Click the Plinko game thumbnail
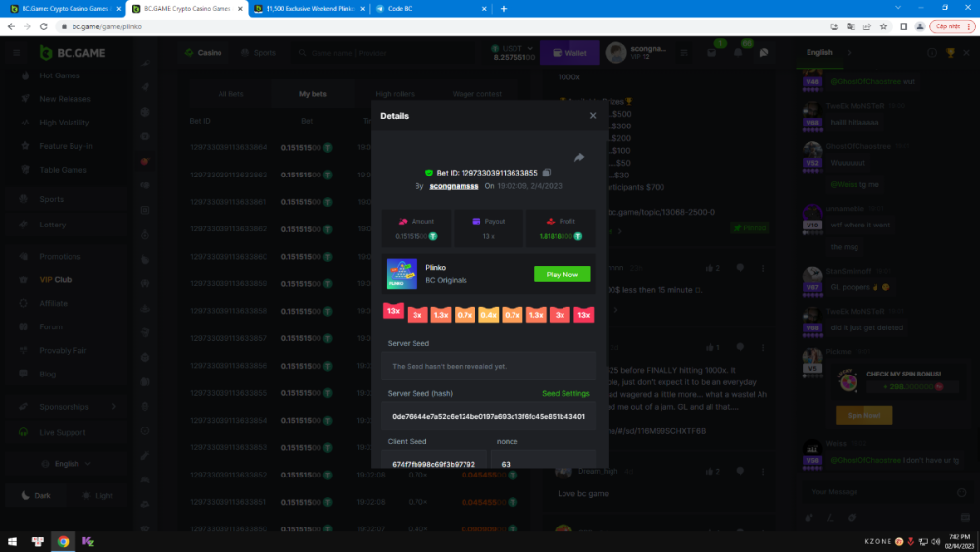The height and width of the screenshot is (552, 980). tap(402, 275)
